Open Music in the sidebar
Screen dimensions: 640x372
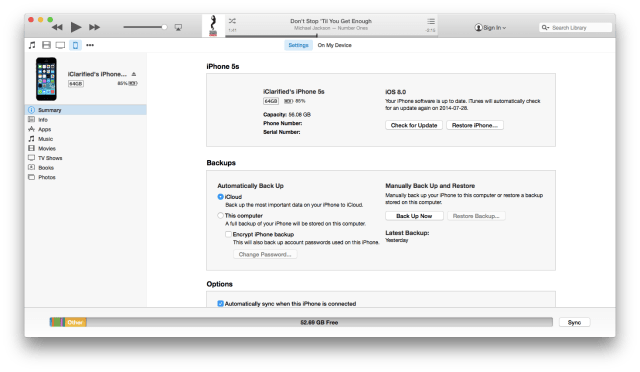tap(86, 139)
